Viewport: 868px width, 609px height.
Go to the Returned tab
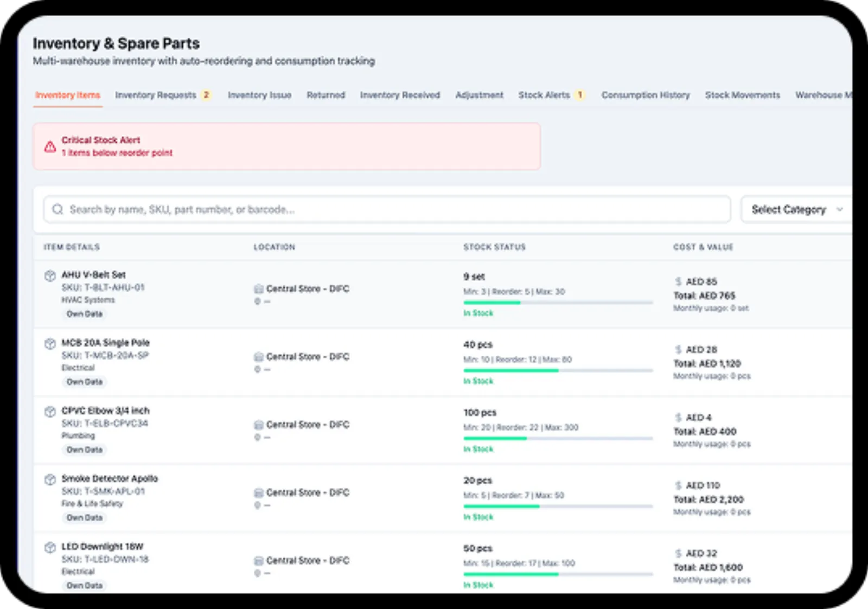pyautogui.click(x=325, y=95)
